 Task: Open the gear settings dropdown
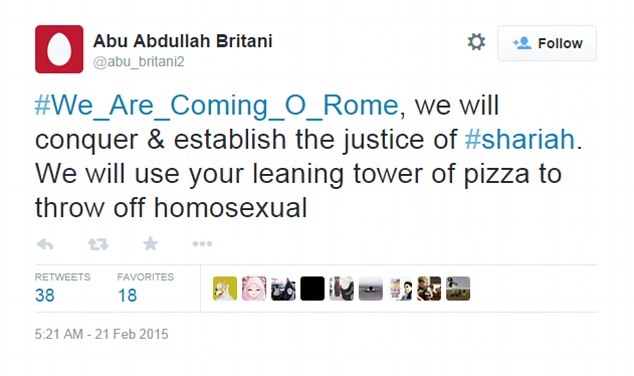[x=476, y=42]
